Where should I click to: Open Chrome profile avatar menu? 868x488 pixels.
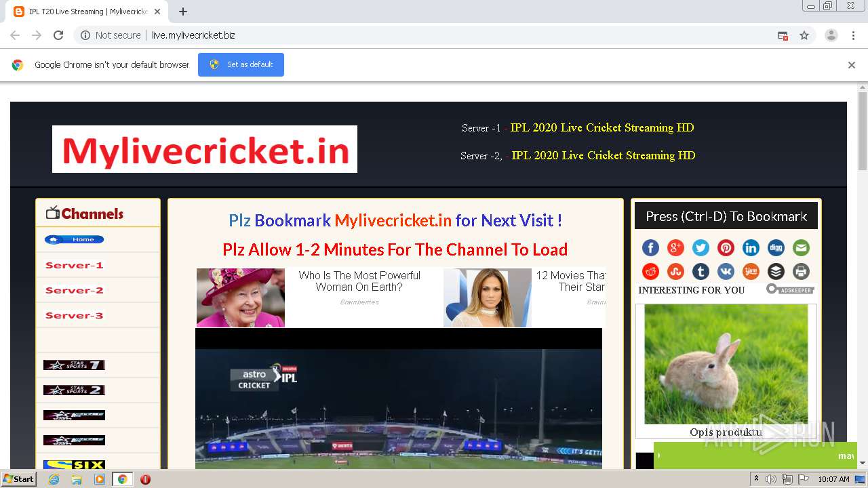(831, 35)
